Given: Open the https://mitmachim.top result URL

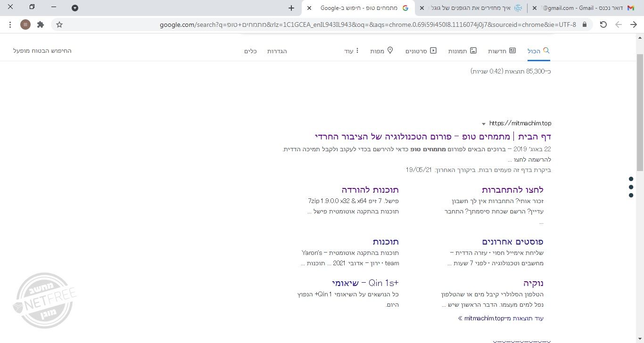Looking at the screenshot, I should coord(520,123).
